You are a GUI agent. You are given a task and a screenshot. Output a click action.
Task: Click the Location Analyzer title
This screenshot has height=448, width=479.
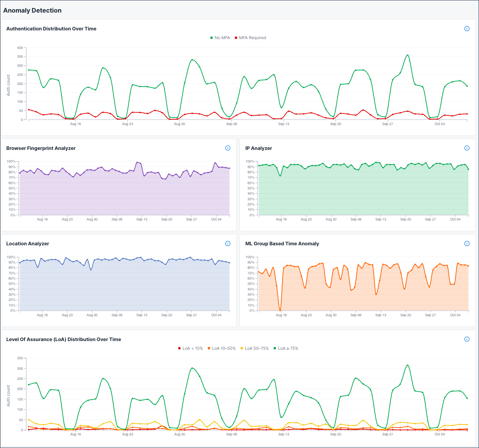[x=28, y=244]
